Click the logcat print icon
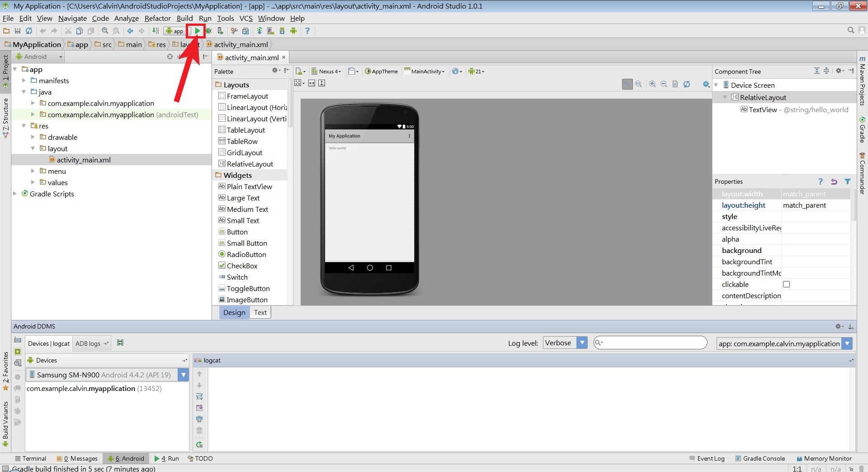 pos(199,419)
